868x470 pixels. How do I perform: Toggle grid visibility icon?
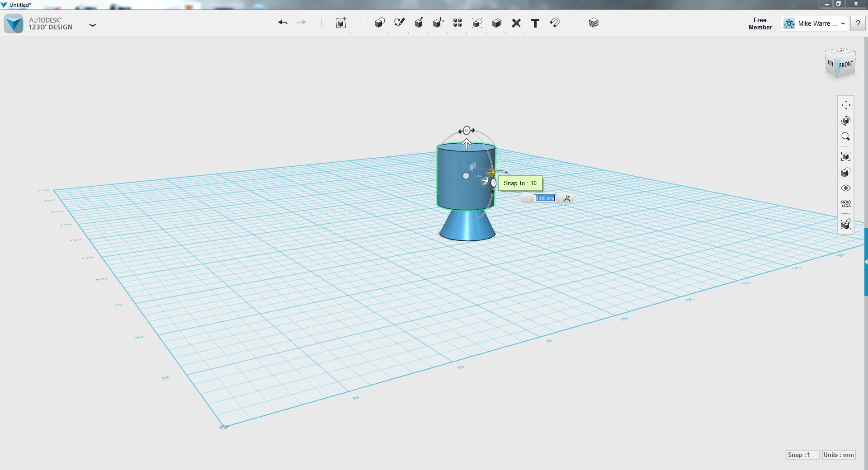click(x=846, y=204)
